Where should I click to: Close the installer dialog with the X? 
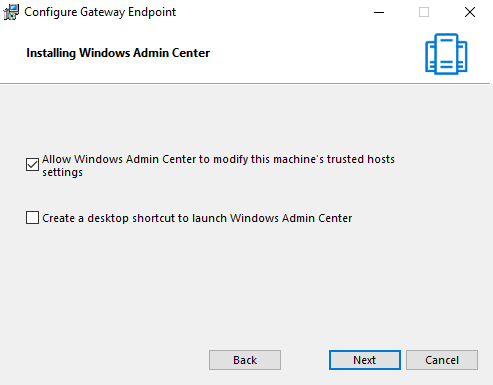pos(470,12)
